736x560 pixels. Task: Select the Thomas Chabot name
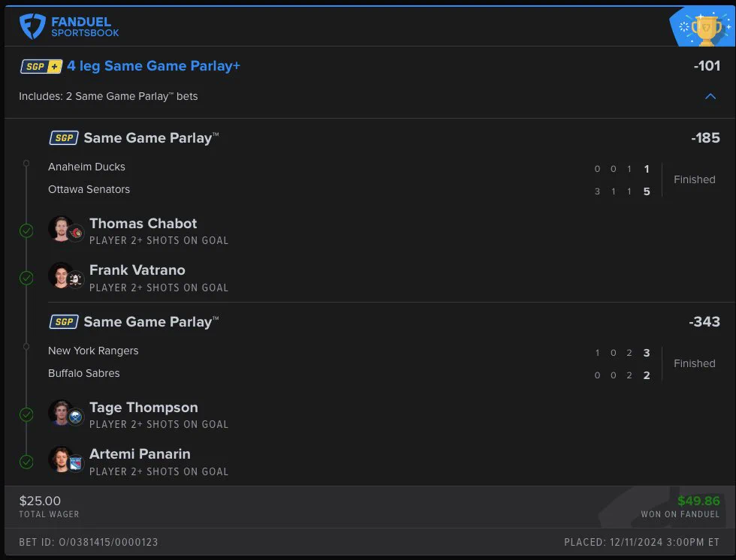143,223
